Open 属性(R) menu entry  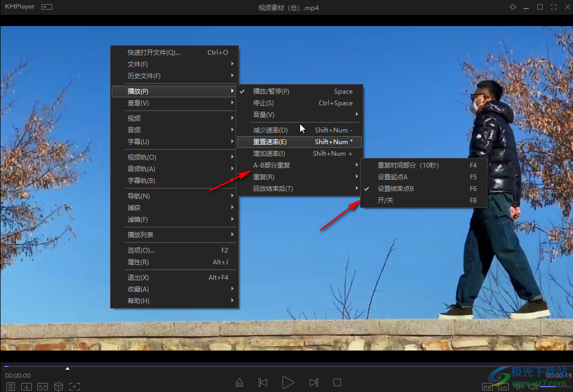click(x=175, y=262)
